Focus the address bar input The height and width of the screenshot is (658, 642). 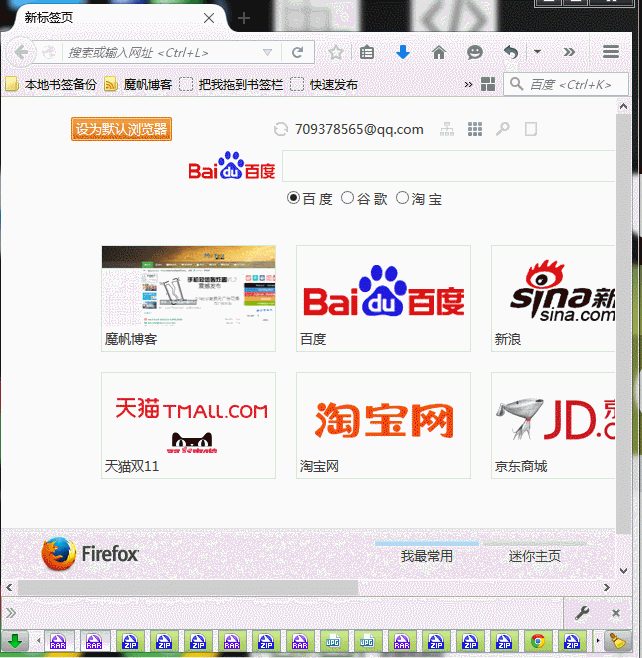pos(163,52)
